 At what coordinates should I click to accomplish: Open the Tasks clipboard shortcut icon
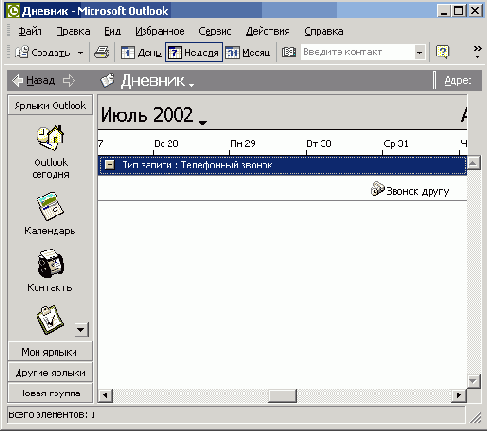pos(50,320)
